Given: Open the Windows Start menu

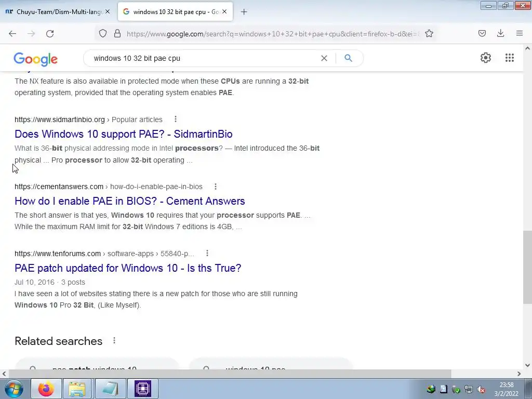Looking at the screenshot, I should point(14,389).
